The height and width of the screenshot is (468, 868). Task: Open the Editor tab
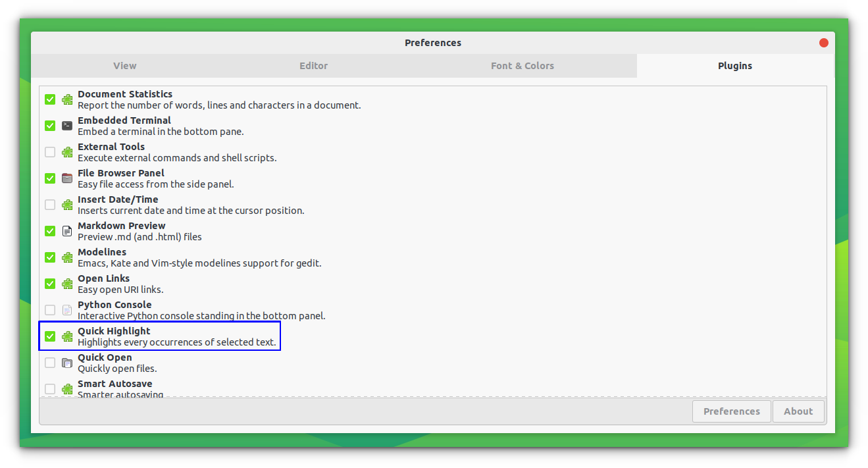313,66
